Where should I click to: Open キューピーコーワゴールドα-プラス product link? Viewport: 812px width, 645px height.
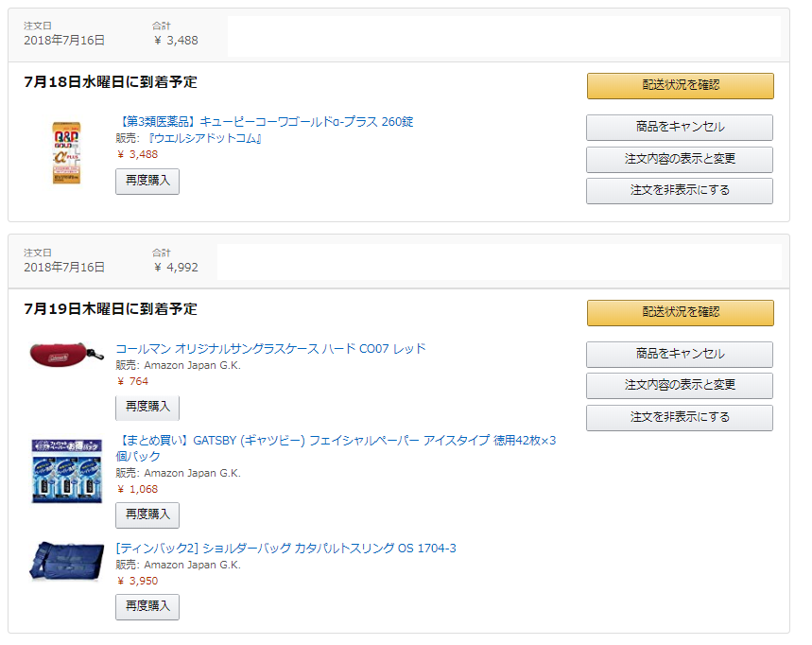coord(265,122)
